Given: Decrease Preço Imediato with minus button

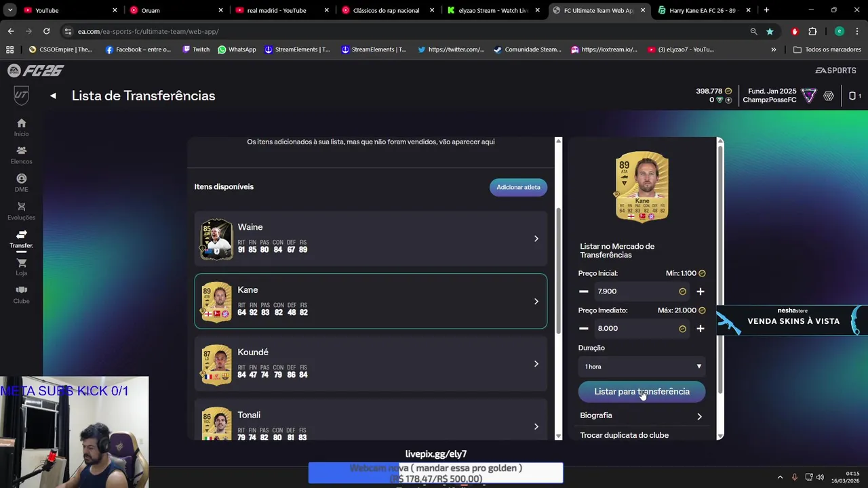Looking at the screenshot, I should point(583,328).
